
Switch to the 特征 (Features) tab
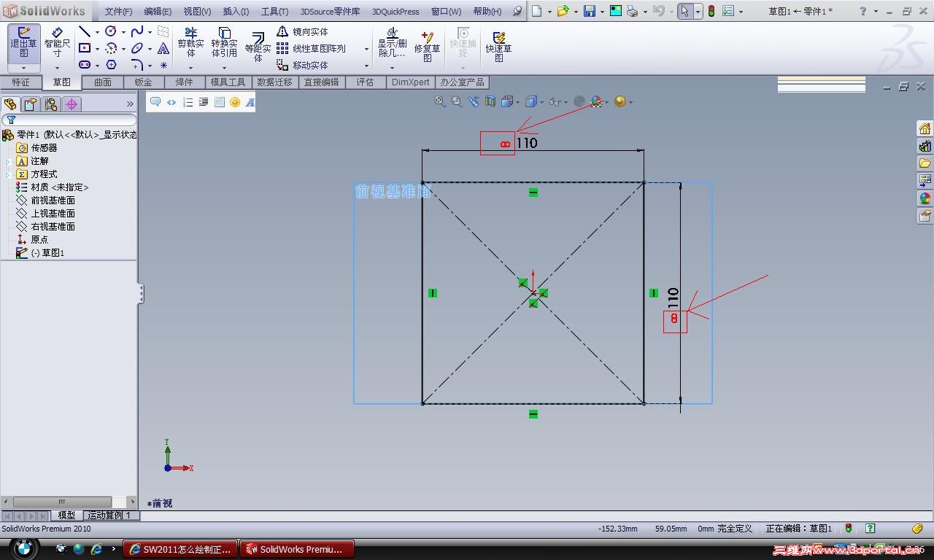[21, 82]
